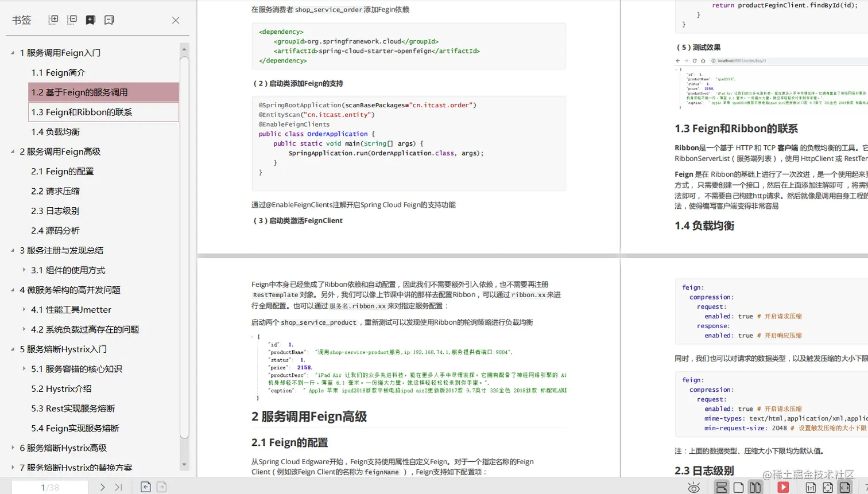Image resolution: width=868 pixels, height=494 pixels.
Task: Go forward to next view icon
Action: (162, 487)
